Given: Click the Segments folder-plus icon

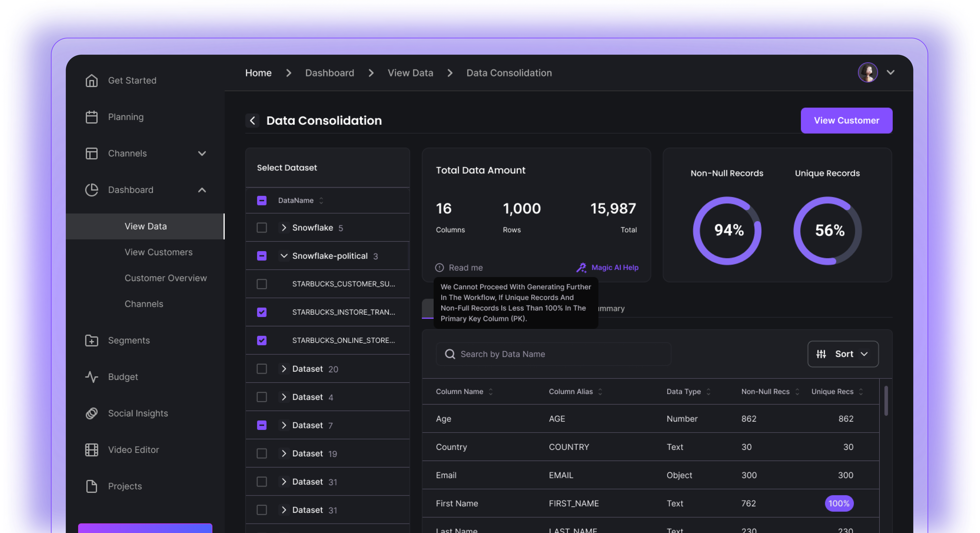Looking at the screenshot, I should click(91, 341).
